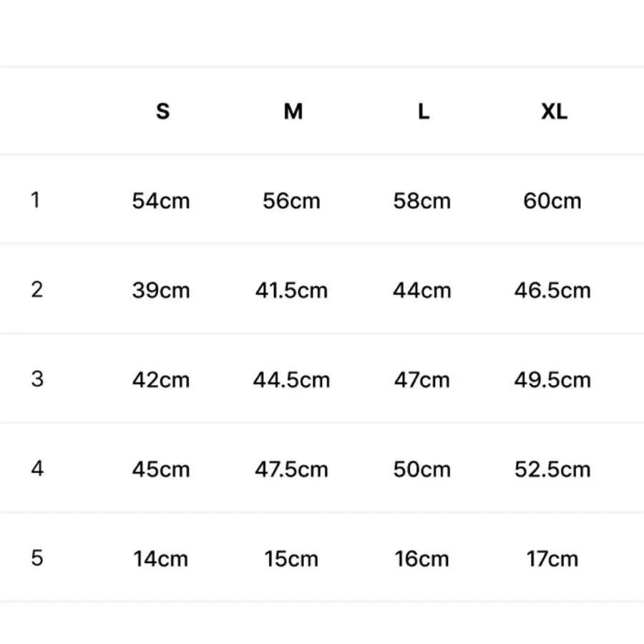Select the 16cm cell under L
Screen dimensions: 644x644
tap(422, 559)
